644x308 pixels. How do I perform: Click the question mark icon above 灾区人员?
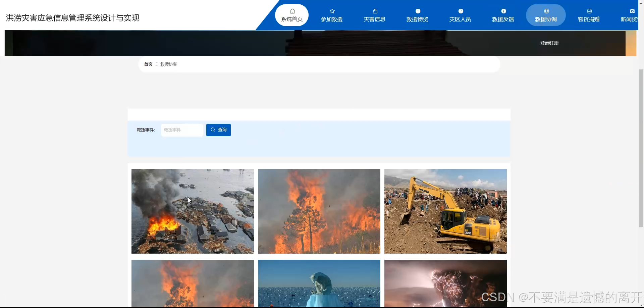(461, 11)
